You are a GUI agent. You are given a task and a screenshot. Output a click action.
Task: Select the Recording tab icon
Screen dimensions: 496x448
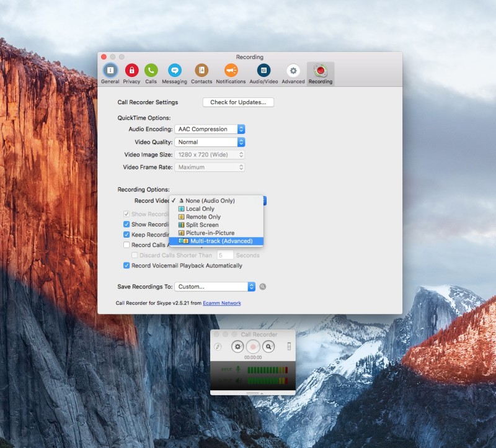tap(321, 73)
